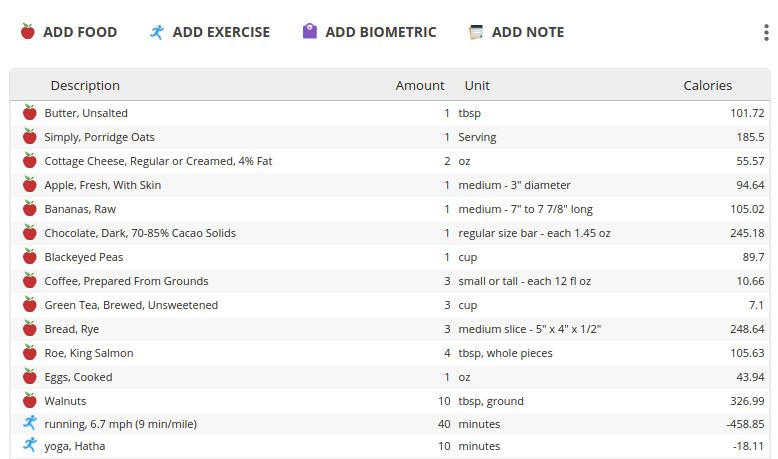The height and width of the screenshot is (459, 778).
Task: Open the Add Biometric dialog
Action: pos(369,32)
